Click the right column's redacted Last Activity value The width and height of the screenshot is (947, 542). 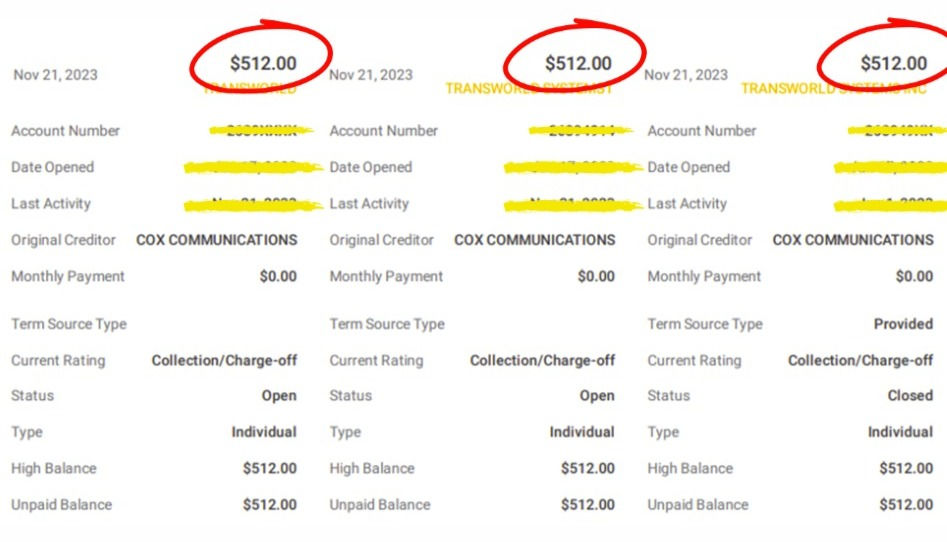[x=890, y=204]
